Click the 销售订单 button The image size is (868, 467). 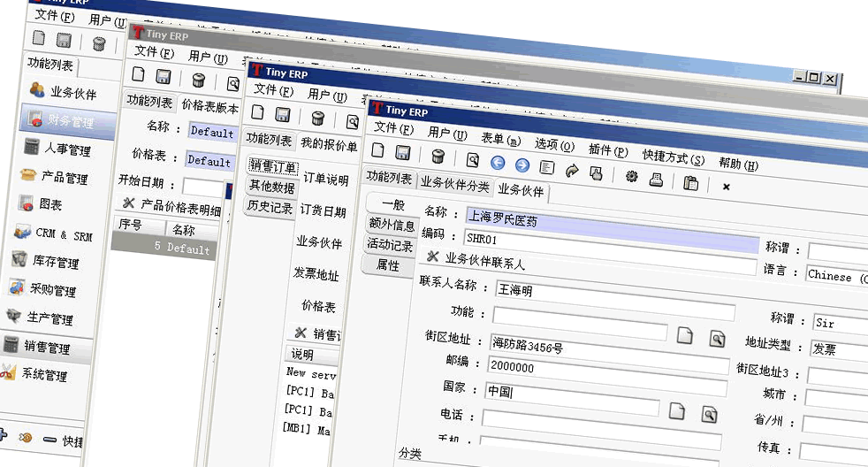point(273,166)
